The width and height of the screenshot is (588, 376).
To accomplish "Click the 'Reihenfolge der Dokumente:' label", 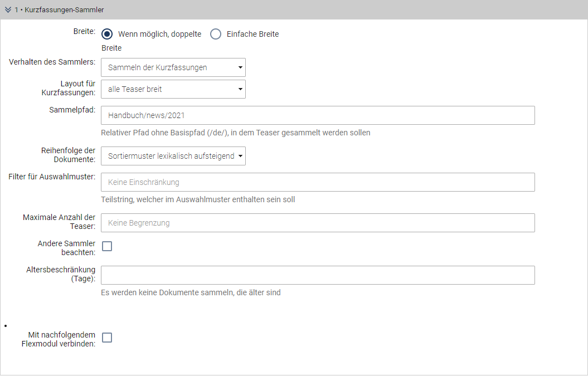I will (x=68, y=155).
